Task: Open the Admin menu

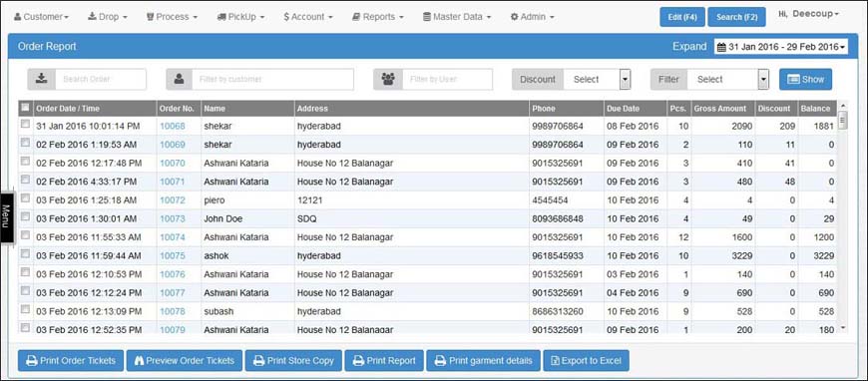Action: tap(533, 17)
